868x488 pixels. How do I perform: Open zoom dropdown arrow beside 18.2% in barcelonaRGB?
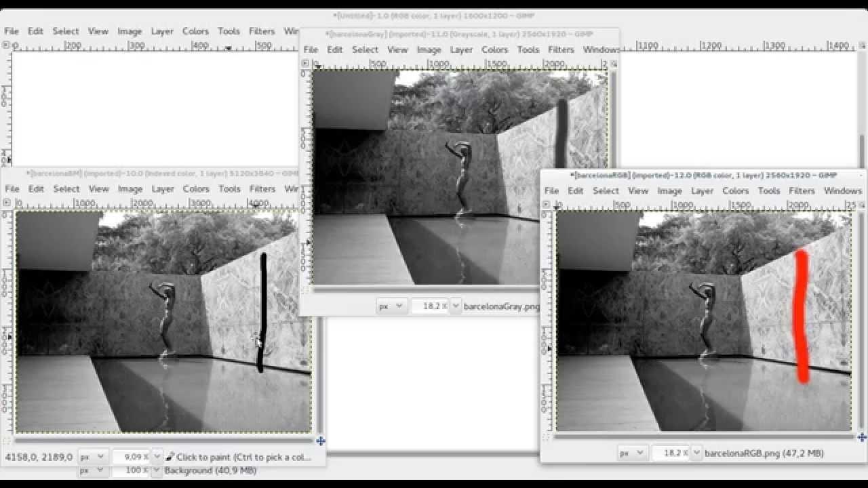point(696,453)
